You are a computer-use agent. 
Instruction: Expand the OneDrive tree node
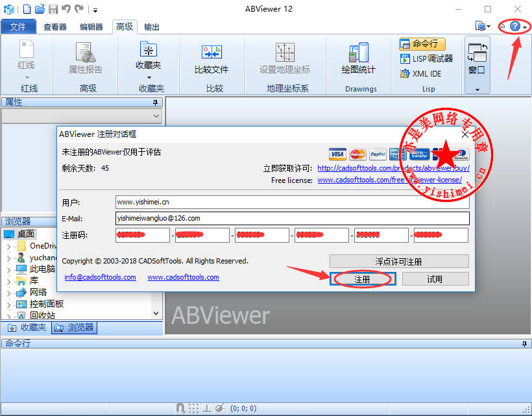[x=9, y=247]
